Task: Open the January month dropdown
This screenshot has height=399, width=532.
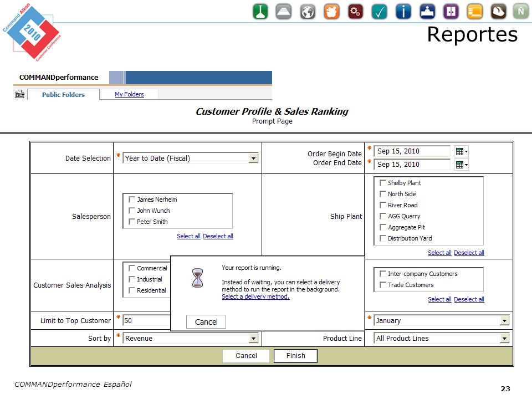Action: tap(442, 321)
